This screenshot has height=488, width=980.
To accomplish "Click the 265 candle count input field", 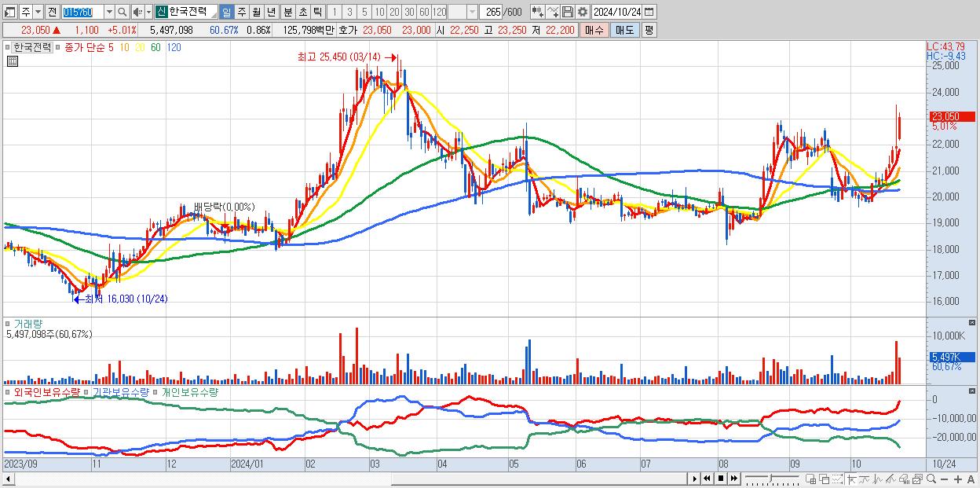I will pyautogui.click(x=491, y=12).
